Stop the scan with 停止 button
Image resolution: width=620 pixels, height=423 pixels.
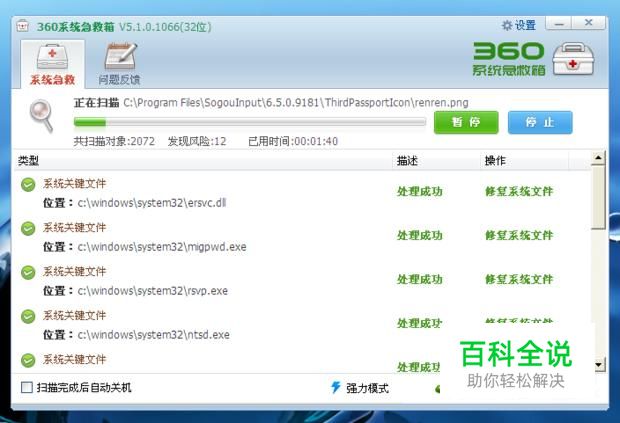(x=540, y=123)
